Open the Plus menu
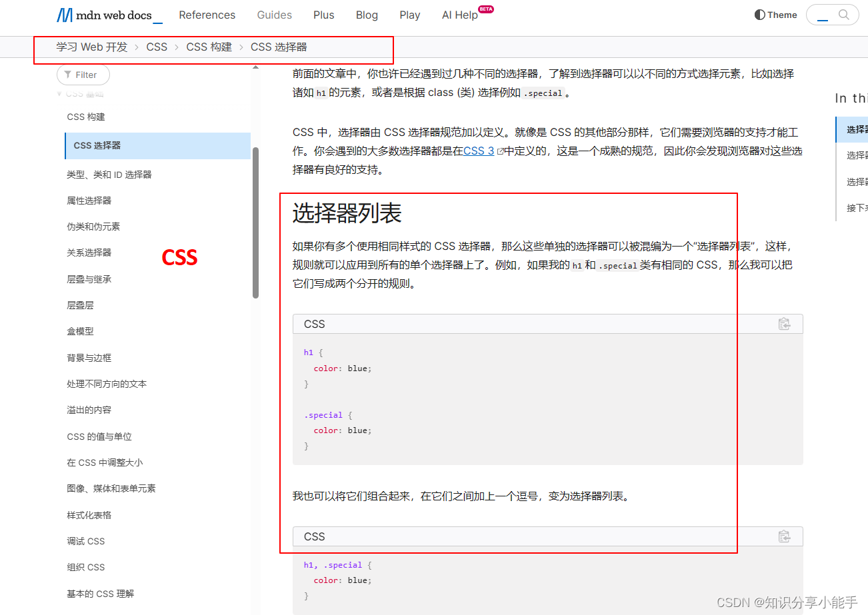Screen dimensions: 868x615 click(323, 15)
